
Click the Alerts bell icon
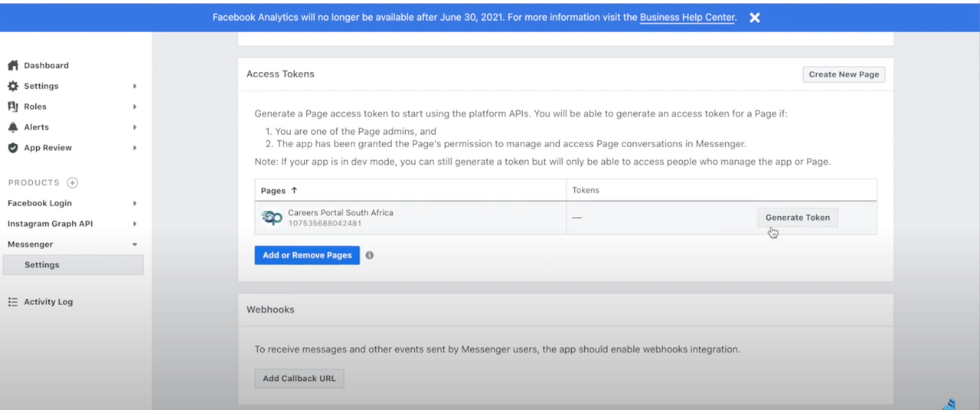click(x=13, y=127)
